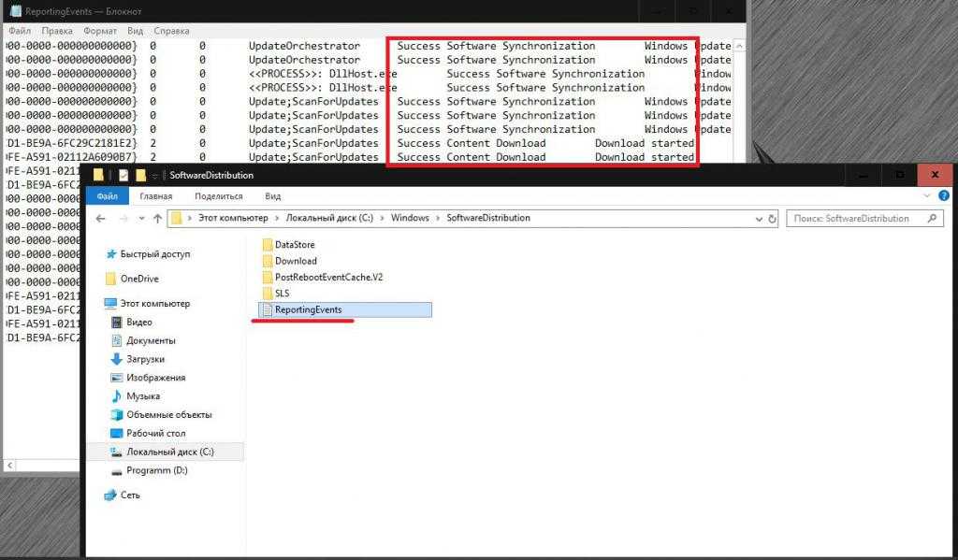Select the PostRebootEventCache.V2 folder
Viewport: 958px width, 560px height.
tap(323, 278)
